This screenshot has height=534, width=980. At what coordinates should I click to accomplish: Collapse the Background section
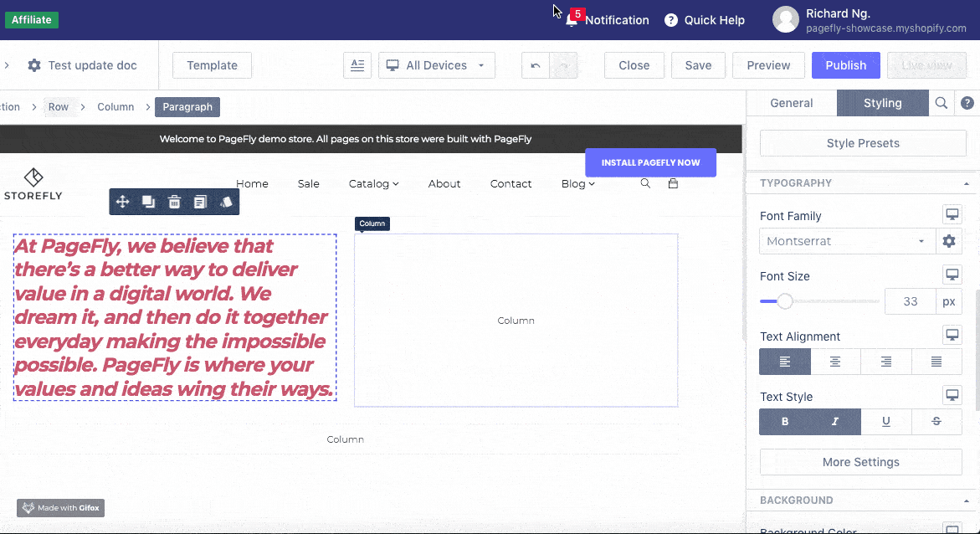tap(967, 501)
